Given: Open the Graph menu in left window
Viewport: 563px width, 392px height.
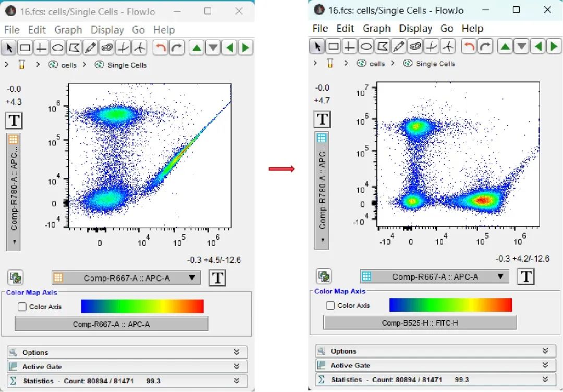Looking at the screenshot, I should pos(68,30).
